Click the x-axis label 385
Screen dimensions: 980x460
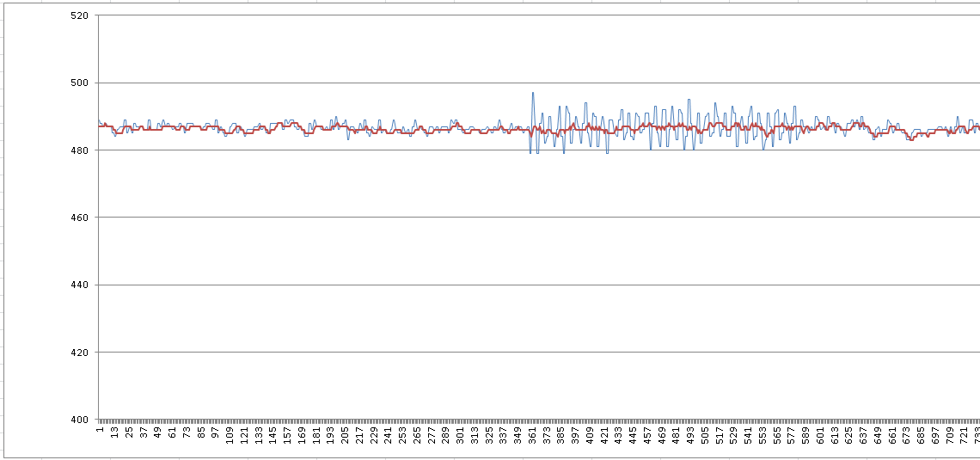(x=561, y=434)
